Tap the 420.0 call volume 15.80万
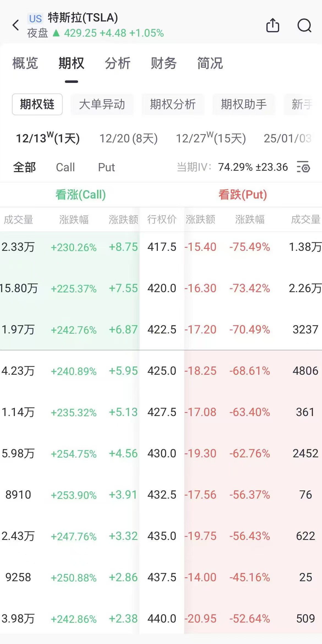 [19, 288]
